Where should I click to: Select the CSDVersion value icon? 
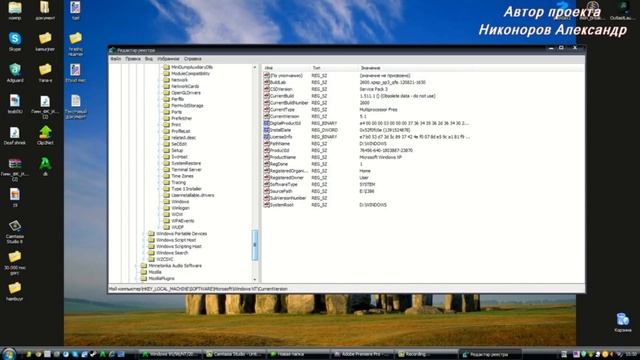point(267,89)
